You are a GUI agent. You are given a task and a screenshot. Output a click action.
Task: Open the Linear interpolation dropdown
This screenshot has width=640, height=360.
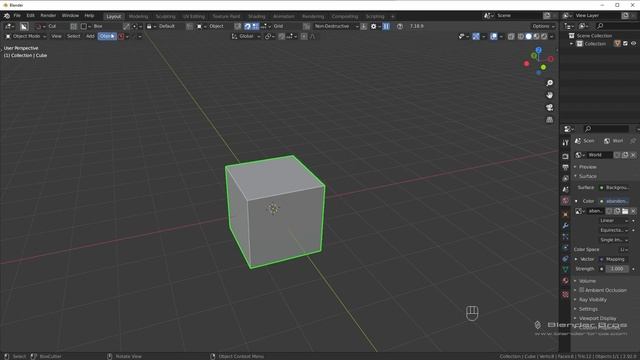[614, 220]
